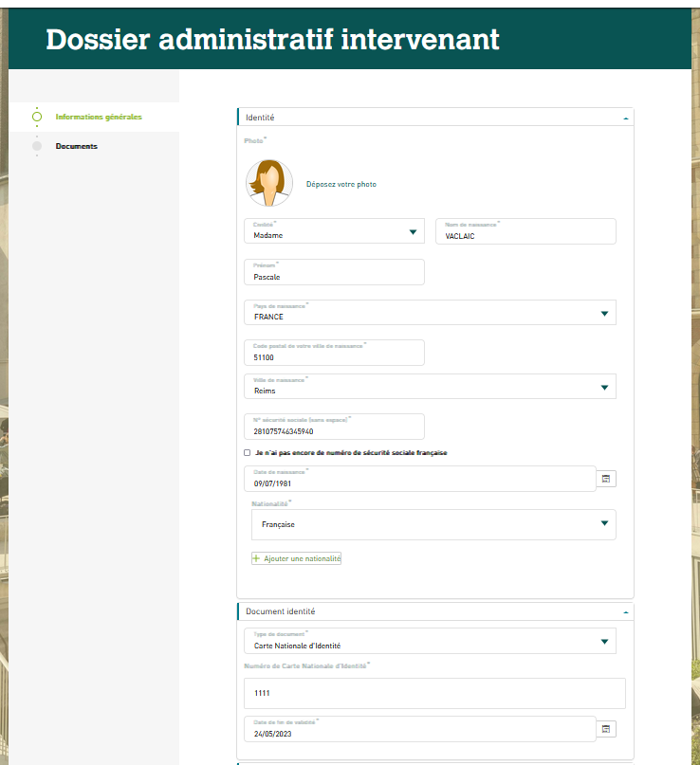
Task: Open the Civilité dropdown showing Madame
Action: coord(413,231)
